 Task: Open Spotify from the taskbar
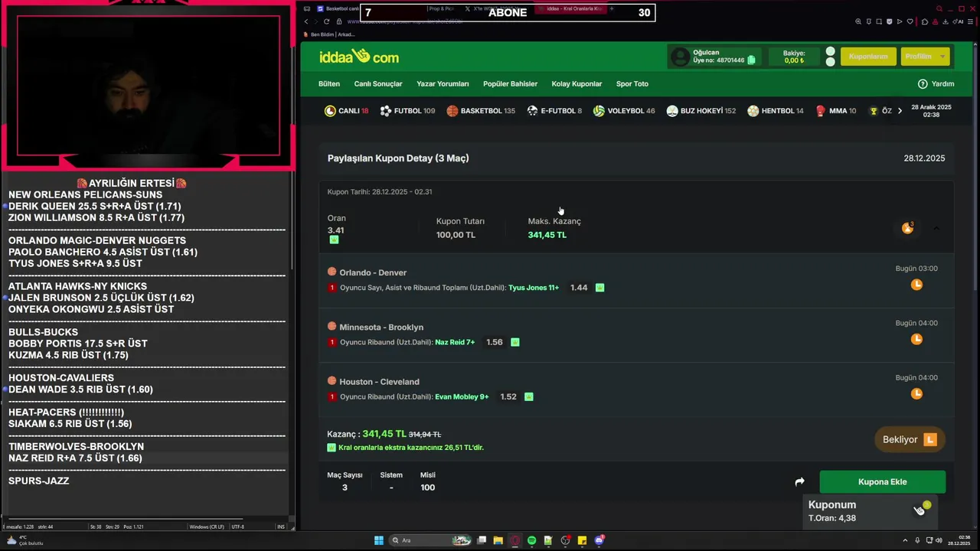[531, 540]
